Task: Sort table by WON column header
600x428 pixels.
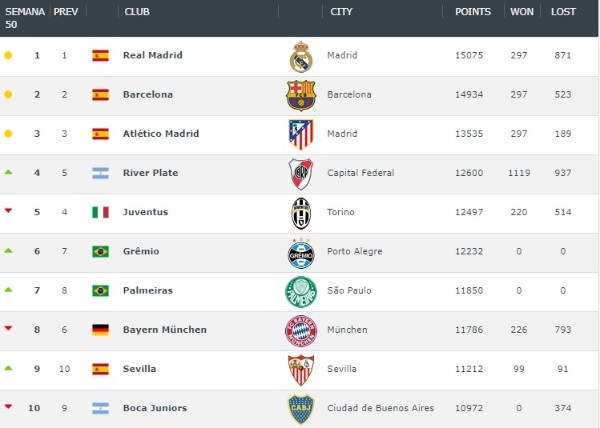Action: click(x=522, y=12)
